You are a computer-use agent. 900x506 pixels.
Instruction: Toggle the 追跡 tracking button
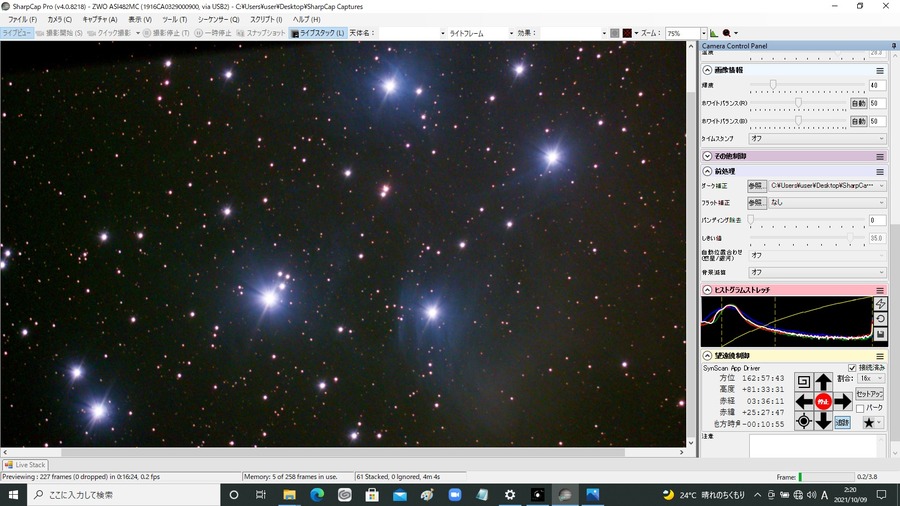[842, 422]
